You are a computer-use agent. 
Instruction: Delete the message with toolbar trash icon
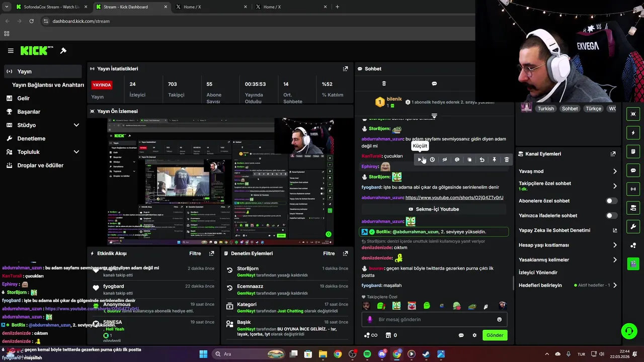(x=507, y=159)
